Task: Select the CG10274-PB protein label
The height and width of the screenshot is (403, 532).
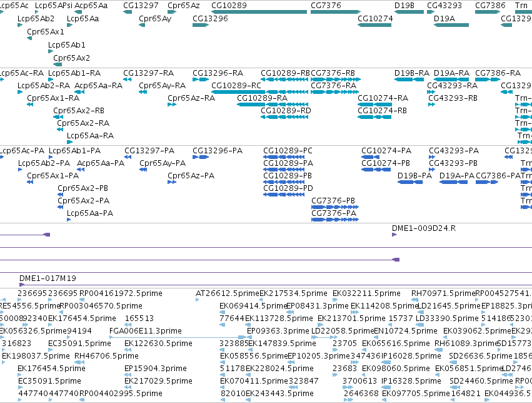Action: [x=386, y=163]
